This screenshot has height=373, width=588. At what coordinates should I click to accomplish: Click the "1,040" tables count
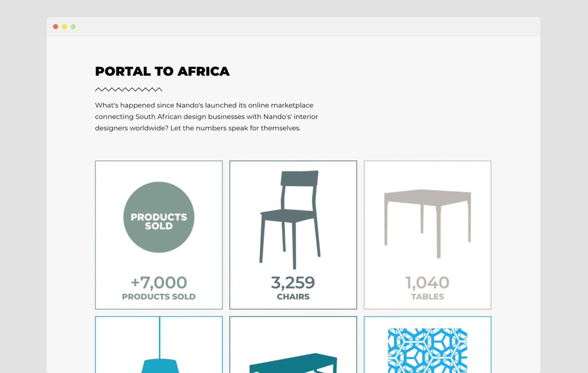tap(427, 283)
